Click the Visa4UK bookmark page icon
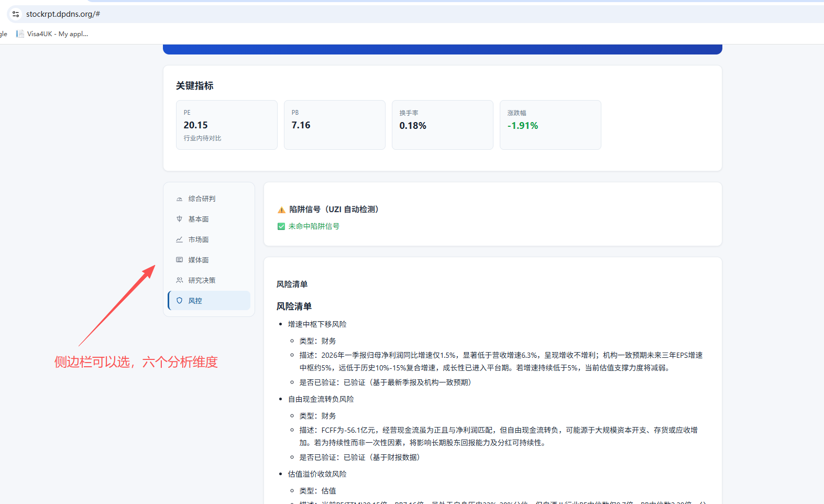The image size is (824, 504). point(20,34)
